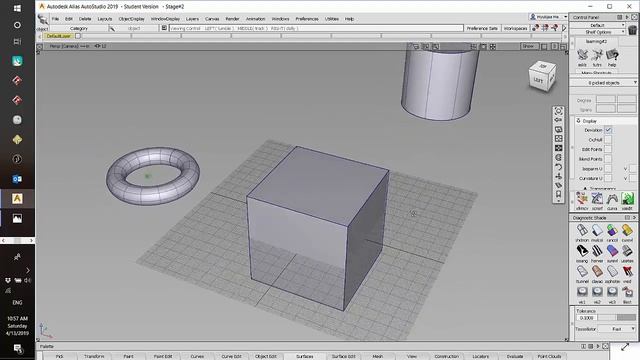The image size is (640, 360).
Task: Click the Workspaces button
Action: point(516,28)
